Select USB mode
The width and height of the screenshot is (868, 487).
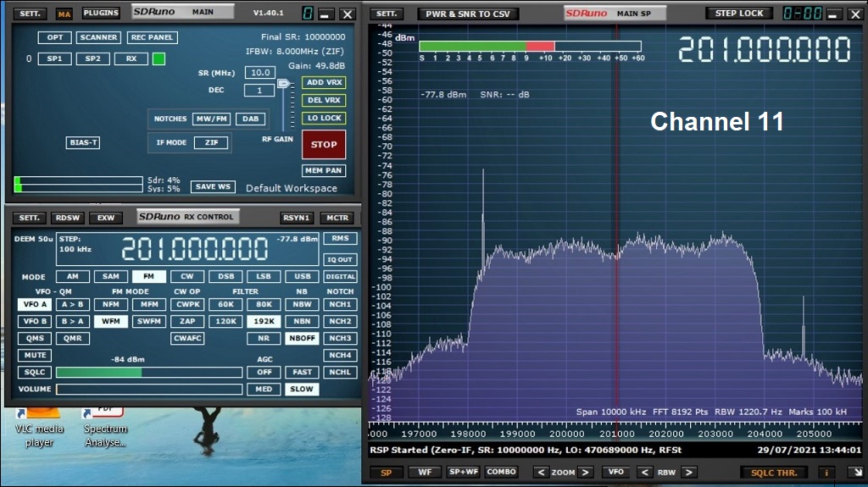pyautogui.click(x=303, y=276)
